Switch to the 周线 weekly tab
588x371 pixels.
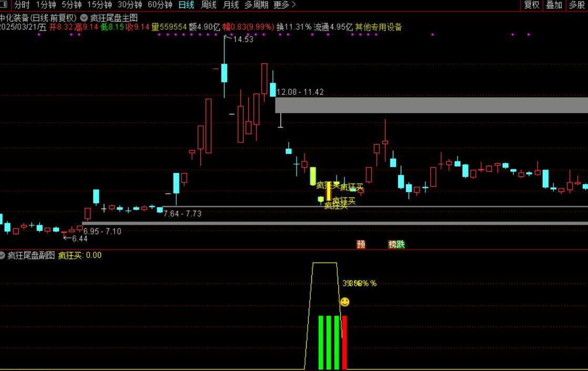209,5
